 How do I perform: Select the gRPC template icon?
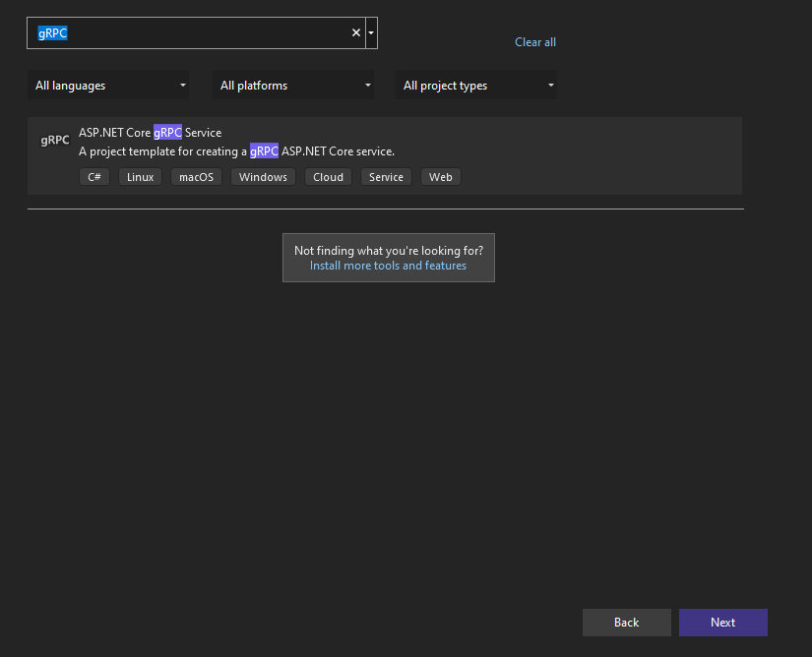pyautogui.click(x=55, y=140)
